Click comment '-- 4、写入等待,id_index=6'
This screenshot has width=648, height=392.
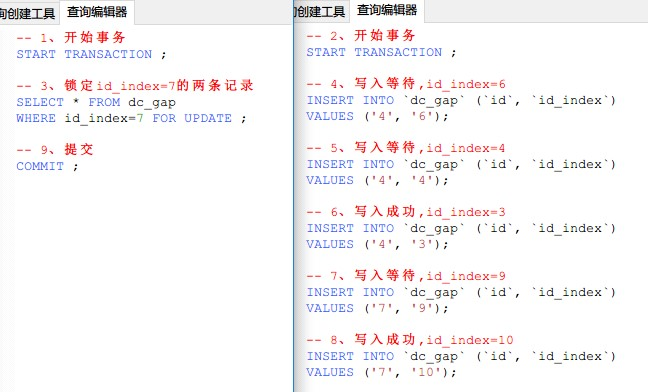(x=406, y=84)
